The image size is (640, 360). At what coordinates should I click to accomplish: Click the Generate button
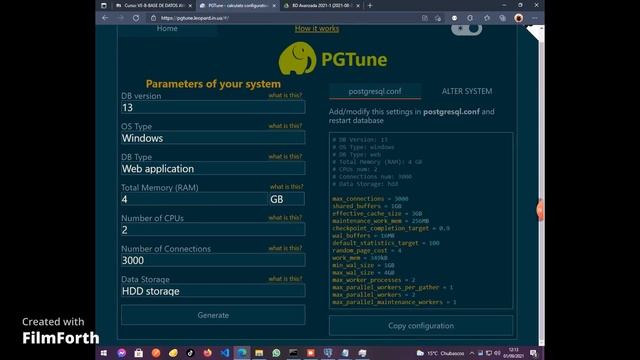[213, 315]
